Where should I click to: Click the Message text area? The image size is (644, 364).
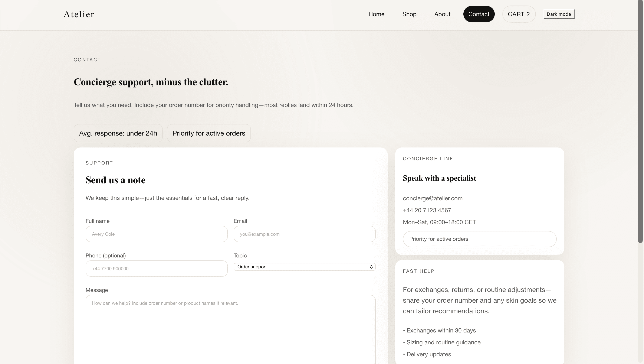tap(230, 325)
